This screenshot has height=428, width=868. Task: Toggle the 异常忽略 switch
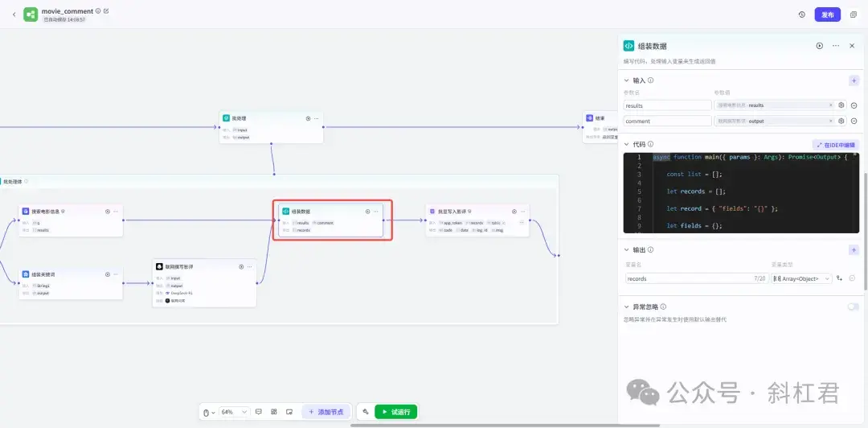[x=853, y=307]
